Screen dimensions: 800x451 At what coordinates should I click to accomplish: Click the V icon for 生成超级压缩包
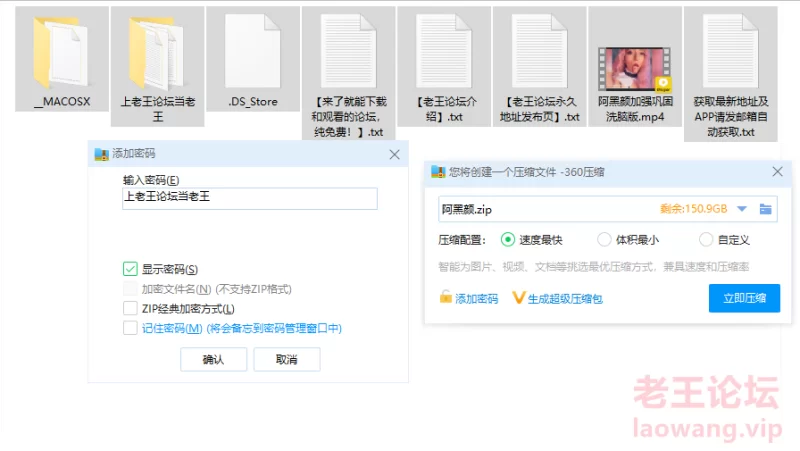coord(518,297)
